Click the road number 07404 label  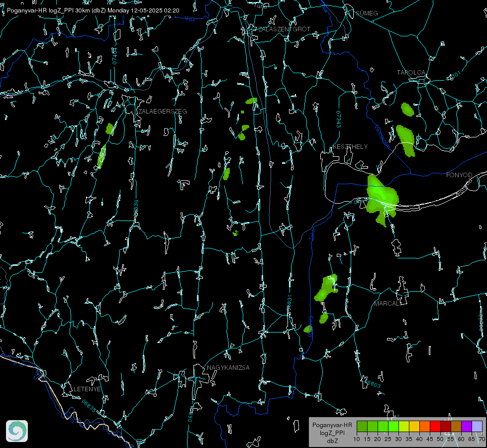coord(114,56)
